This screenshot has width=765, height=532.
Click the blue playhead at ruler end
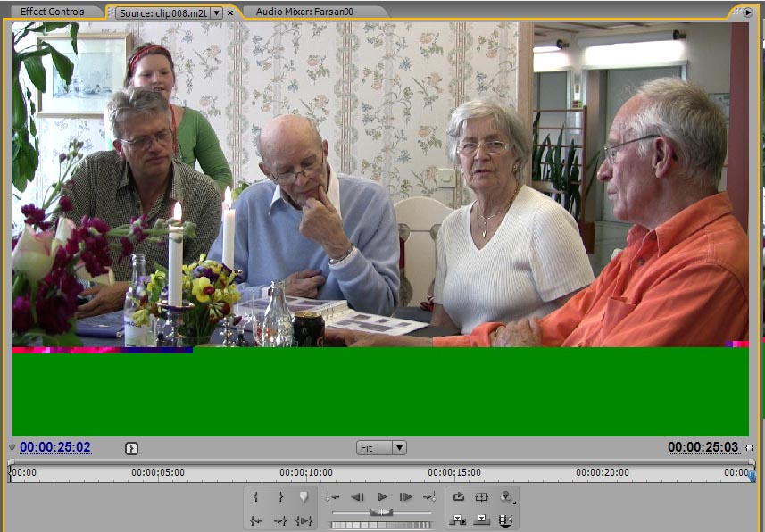tap(752, 476)
